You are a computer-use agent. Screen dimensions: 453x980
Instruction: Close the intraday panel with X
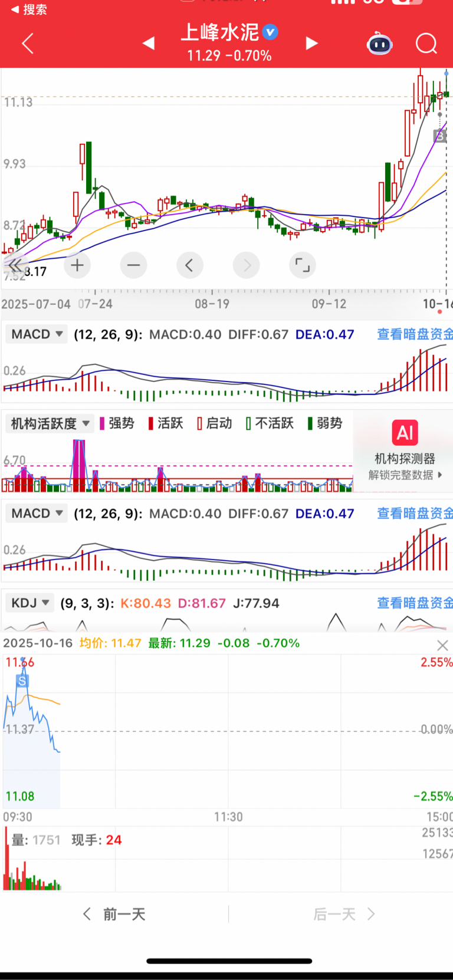tap(442, 645)
